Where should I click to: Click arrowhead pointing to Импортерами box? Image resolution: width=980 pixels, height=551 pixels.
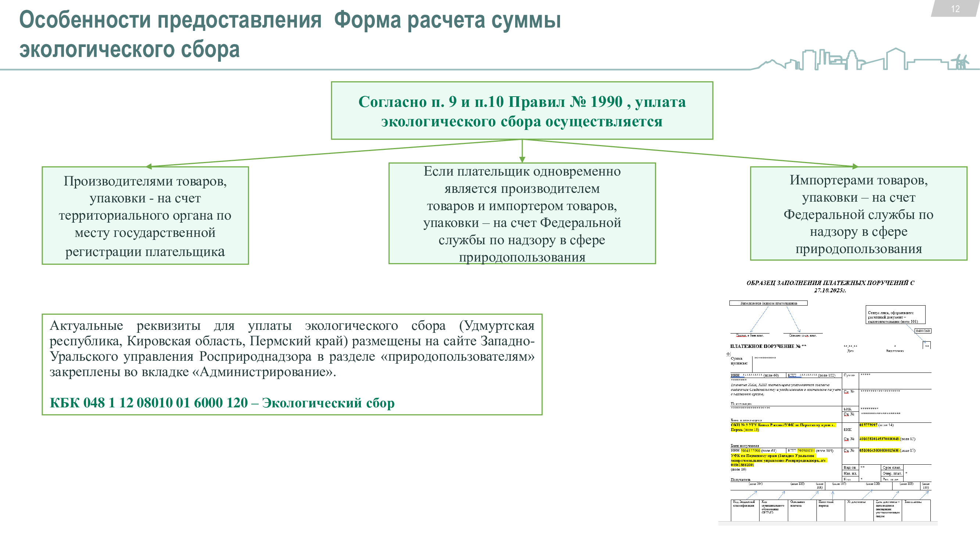pos(855,166)
